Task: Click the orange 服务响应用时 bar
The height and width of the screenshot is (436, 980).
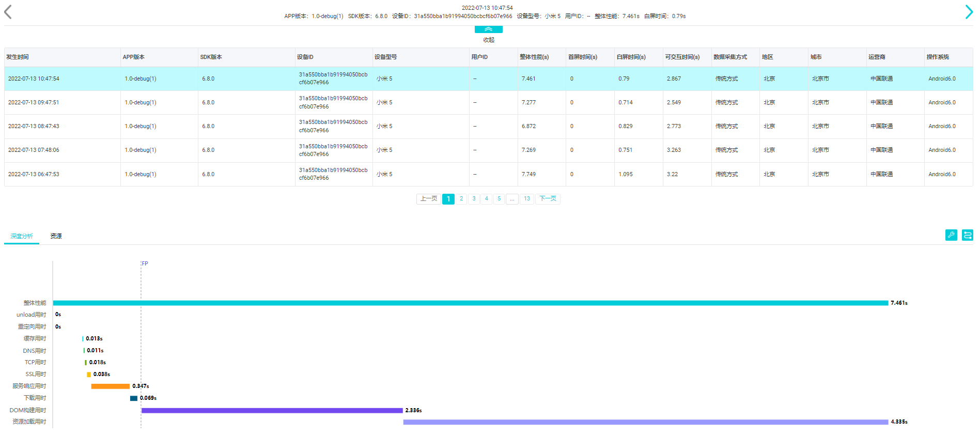Action: click(110, 386)
